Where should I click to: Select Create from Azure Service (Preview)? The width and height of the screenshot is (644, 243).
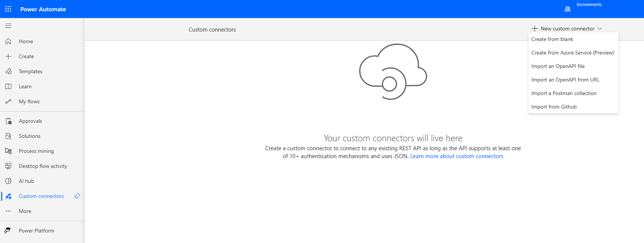click(573, 53)
